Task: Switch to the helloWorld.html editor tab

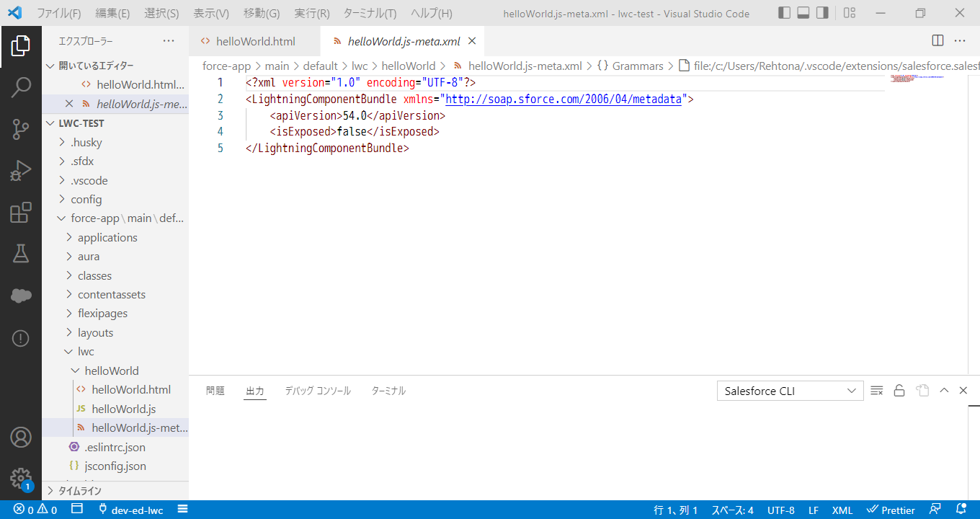Action: coord(255,41)
